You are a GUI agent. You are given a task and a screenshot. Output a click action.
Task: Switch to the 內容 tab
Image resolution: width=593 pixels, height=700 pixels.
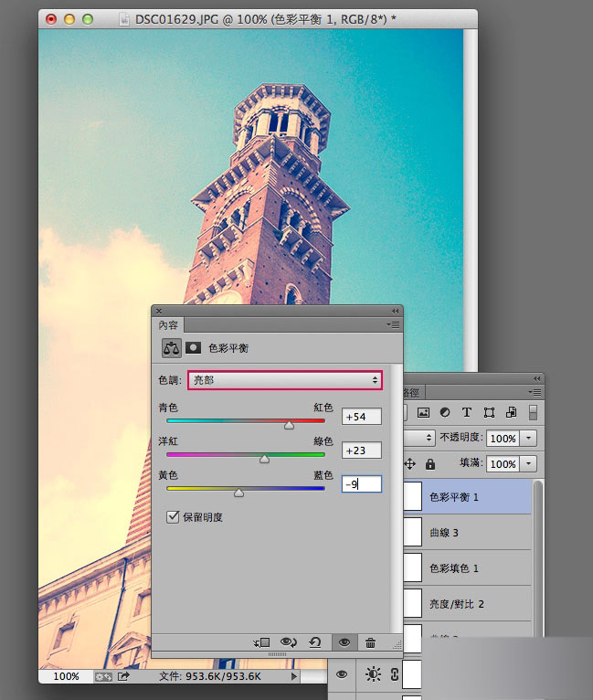tap(168, 325)
